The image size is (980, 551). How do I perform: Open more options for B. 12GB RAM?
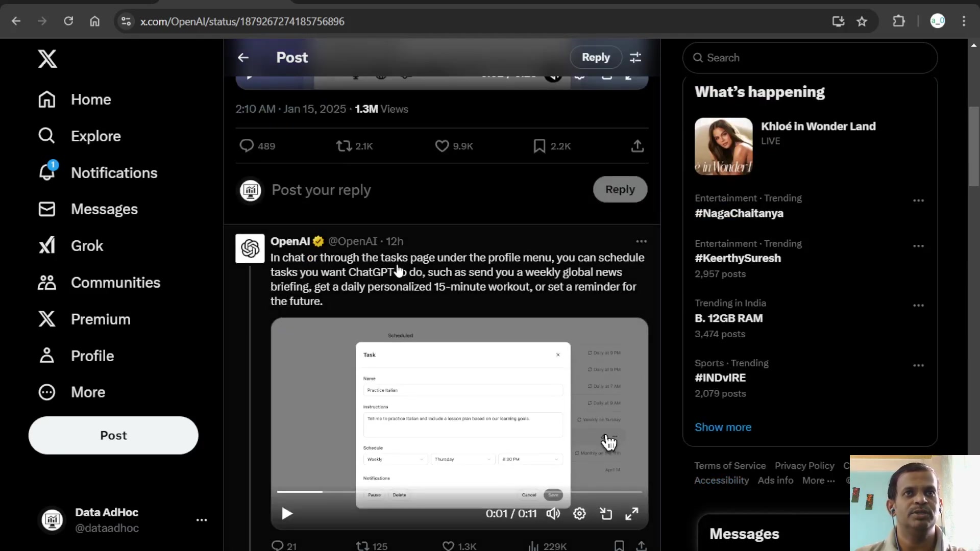click(918, 306)
